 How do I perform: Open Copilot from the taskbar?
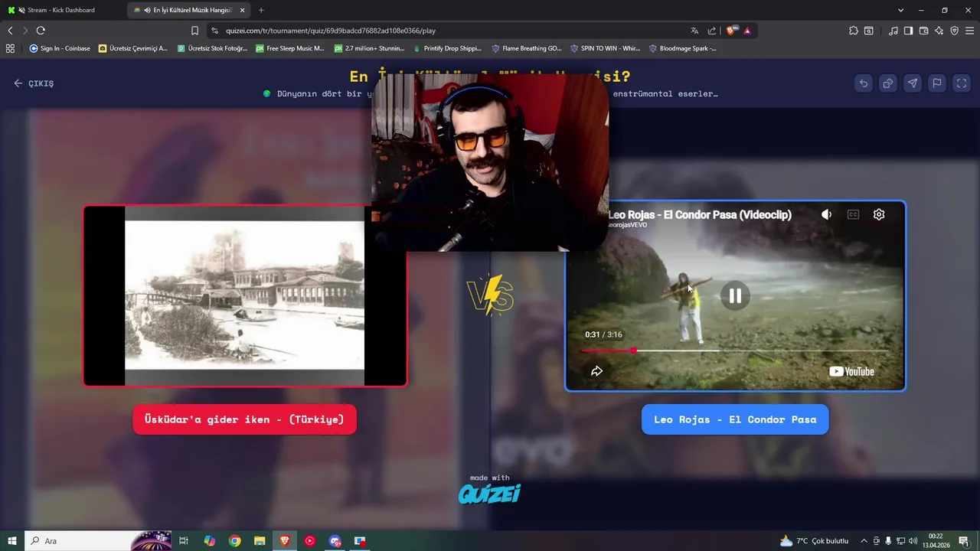(210, 541)
